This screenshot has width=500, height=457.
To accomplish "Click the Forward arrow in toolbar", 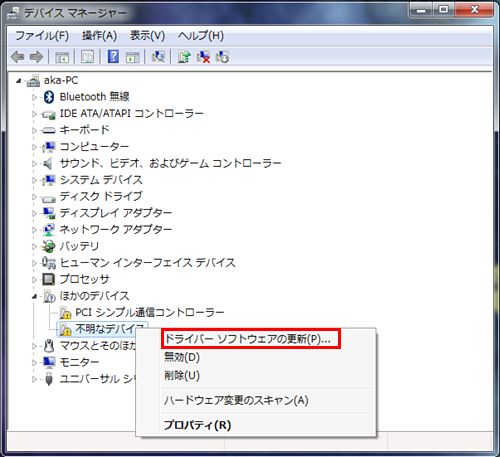I will pyautogui.click(x=36, y=57).
